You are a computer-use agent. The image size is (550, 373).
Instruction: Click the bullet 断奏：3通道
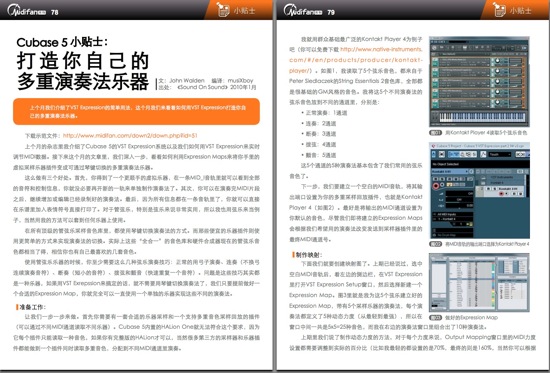[318, 134]
